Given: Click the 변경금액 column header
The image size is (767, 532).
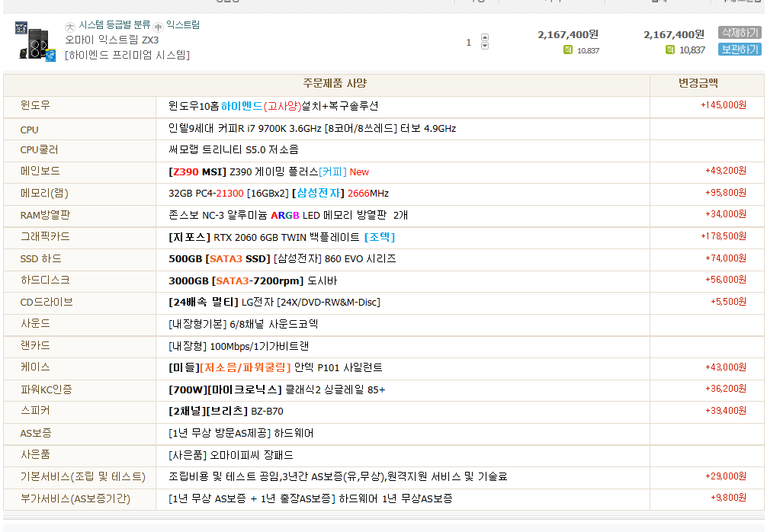Looking at the screenshot, I should (698, 83).
